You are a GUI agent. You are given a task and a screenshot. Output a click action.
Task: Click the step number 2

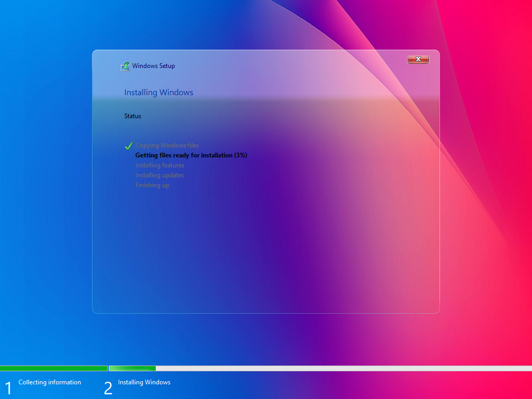[x=108, y=388]
